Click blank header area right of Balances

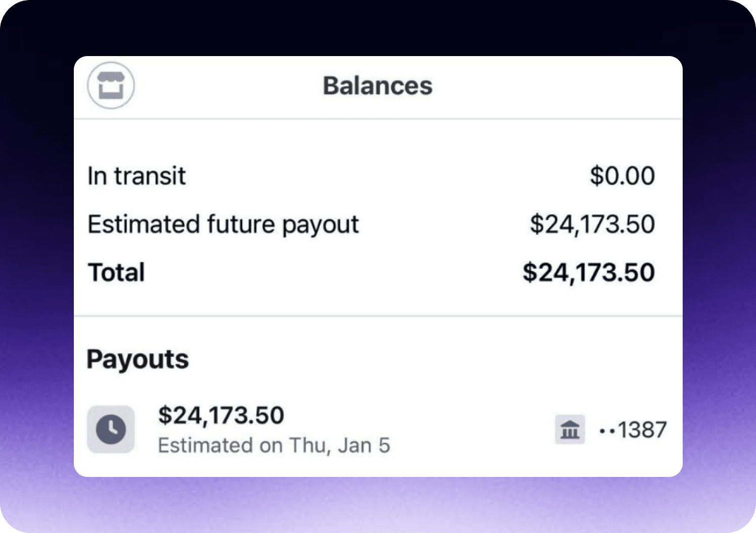point(556,86)
